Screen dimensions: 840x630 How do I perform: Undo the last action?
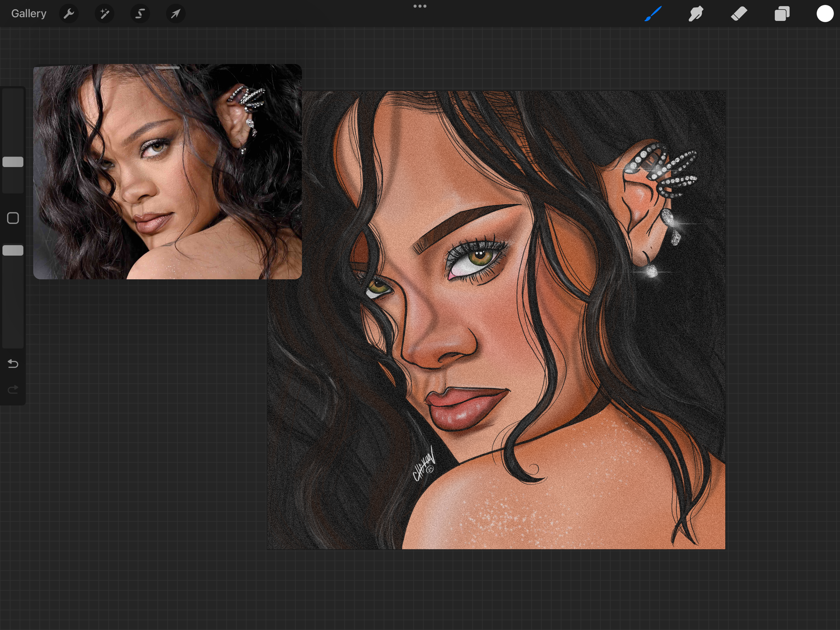coord(13,364)
